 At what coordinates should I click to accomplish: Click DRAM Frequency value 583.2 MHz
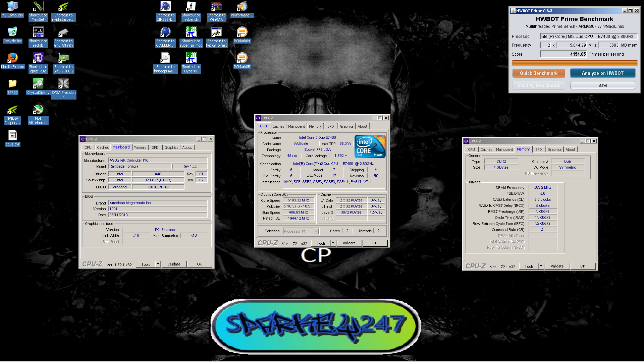click(x=543, y=188)
